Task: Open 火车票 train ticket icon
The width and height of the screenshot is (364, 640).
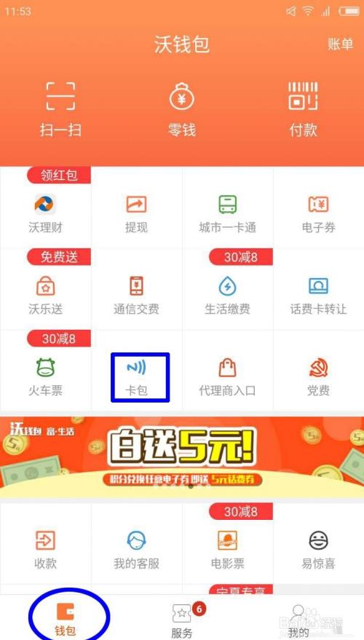Action: pos(45,368)
